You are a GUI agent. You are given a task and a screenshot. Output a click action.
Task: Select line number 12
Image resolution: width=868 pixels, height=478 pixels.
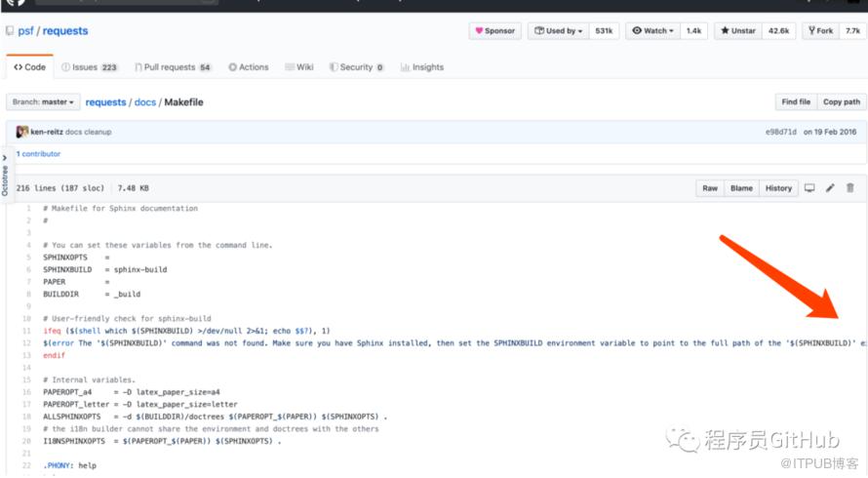[x=26, y=342]
